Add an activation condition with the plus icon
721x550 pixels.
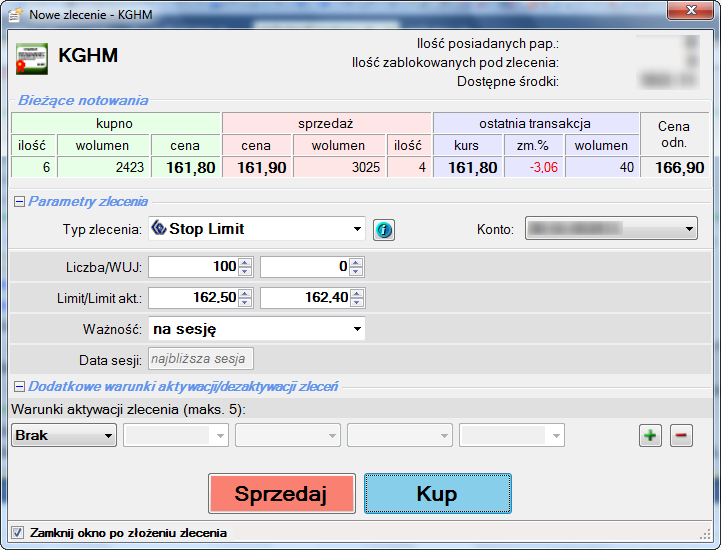[x=650, y=435]
